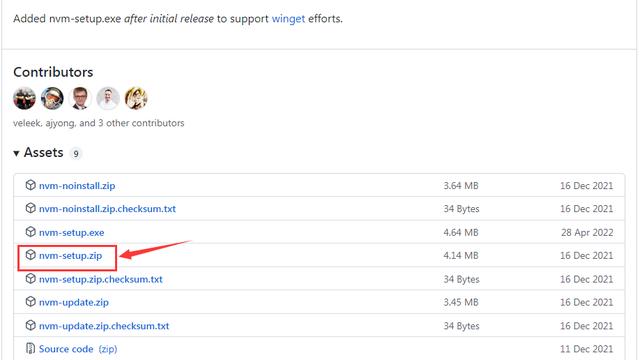Open the fourth contributor's avatar in white shirt
The height and width of the screenshot is (360, 640).
pos(108,98)
